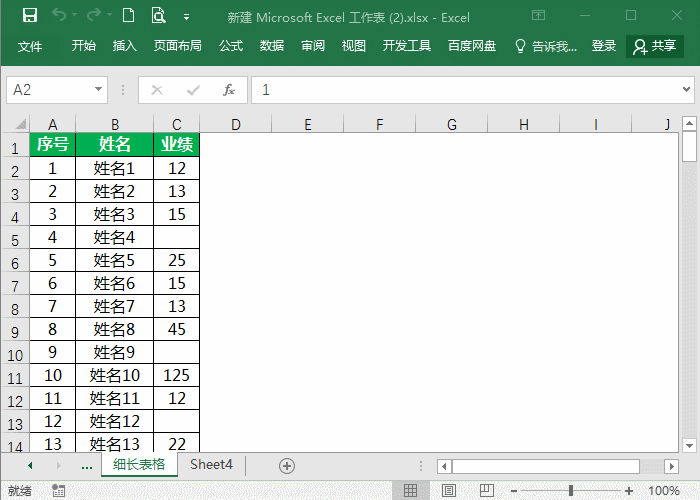Switch to the 插入 ribbon tab
This screenshot has width=700, height=500.
125,46
